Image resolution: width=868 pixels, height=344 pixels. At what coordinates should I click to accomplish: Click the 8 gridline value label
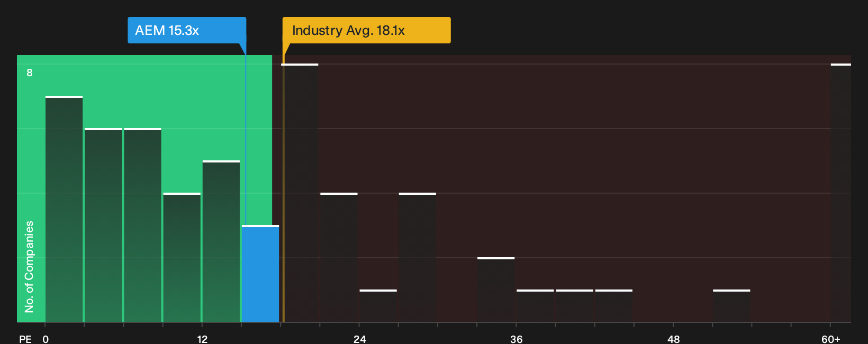point(30,73)
